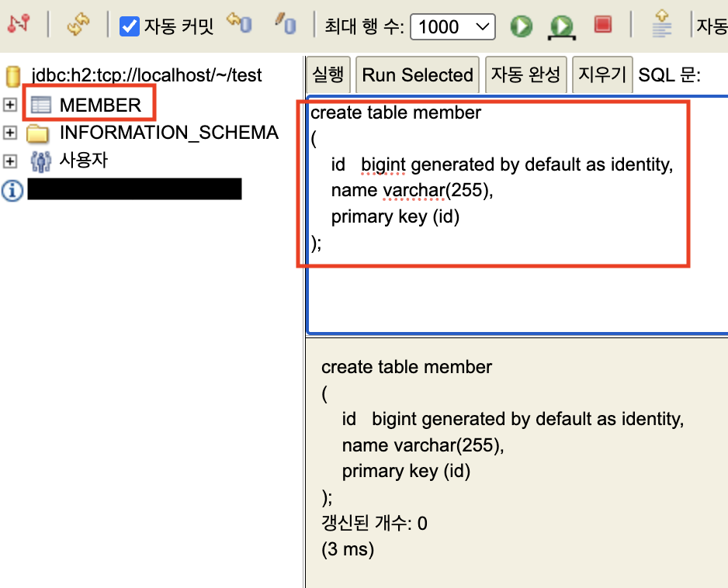Select INFORMATION_SCHEMA in the tree
728x588 pixels.
point(169,133)
